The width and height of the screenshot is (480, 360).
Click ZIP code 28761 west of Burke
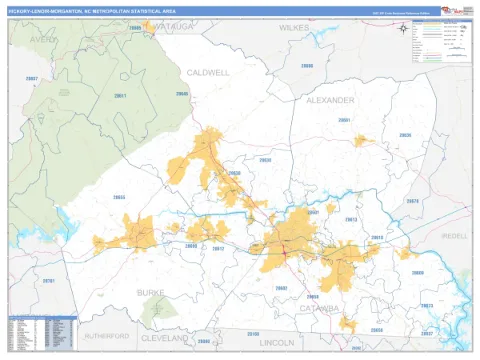[x=49, y=281]
